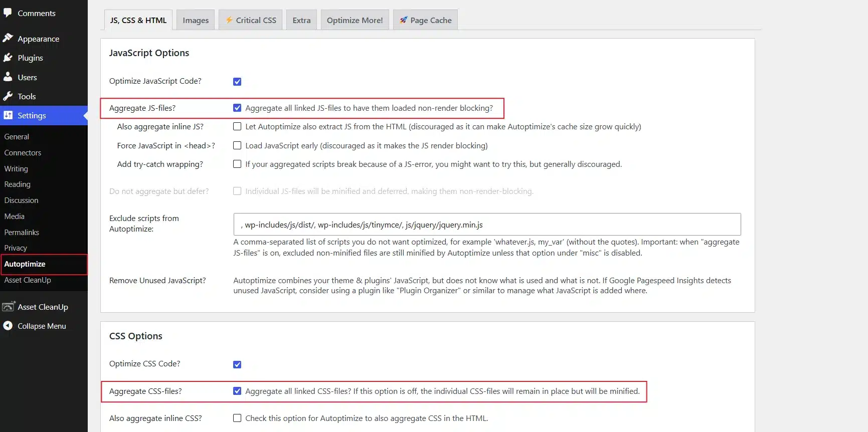This screenshot has width=868, height=432.
Task: Check Add try-catch wrapping option
Action: (x=237, y=164)
